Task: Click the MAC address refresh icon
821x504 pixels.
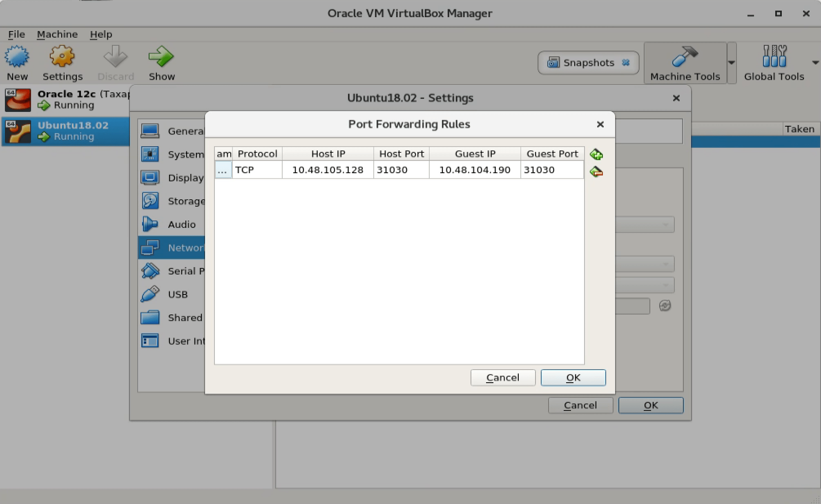Action: click(x=665, y=306)
